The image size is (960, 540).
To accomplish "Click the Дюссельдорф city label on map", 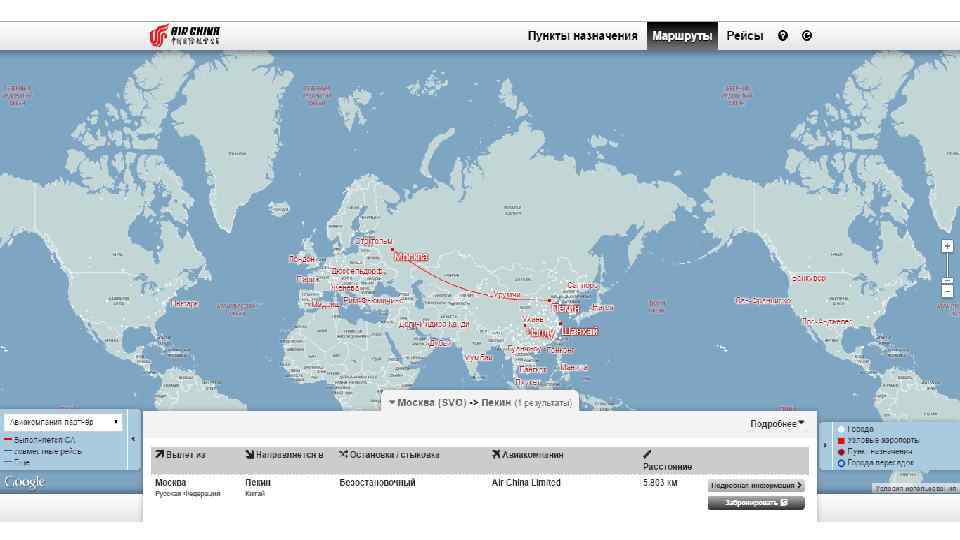I will coord(357,271).
